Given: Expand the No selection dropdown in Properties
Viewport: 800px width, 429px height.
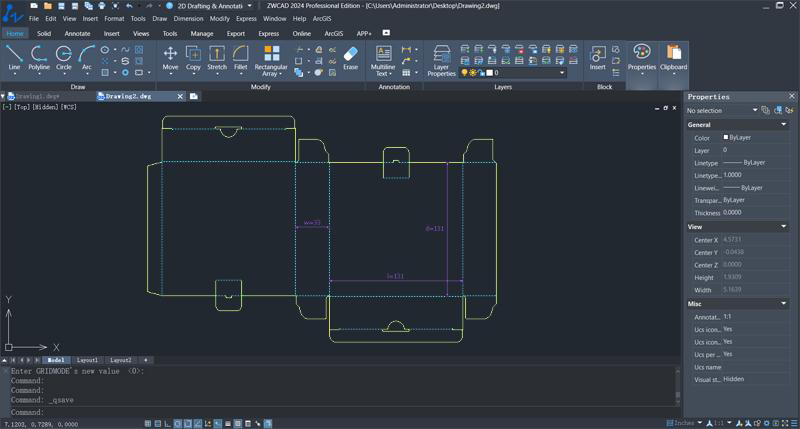Looking at the screenshot, I should point(720,110).
